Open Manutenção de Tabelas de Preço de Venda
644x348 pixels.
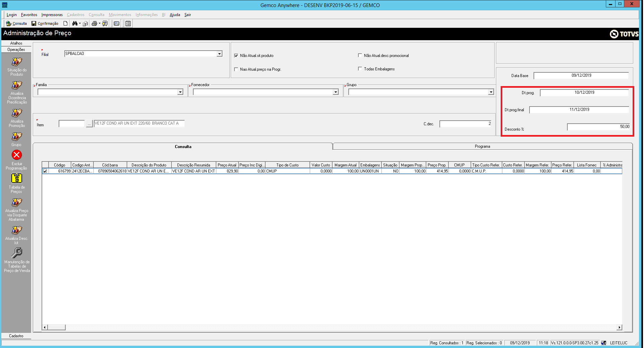pyautogui.click(x=17, y=260)
